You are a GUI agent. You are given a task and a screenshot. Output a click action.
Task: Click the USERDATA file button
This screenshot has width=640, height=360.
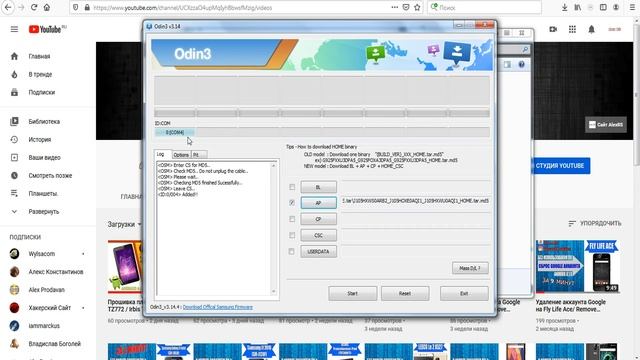318,251
